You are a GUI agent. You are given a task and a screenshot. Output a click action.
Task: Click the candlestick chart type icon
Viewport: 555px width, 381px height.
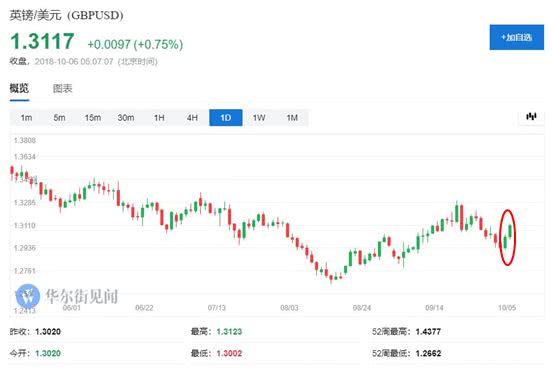pos(531,116)
